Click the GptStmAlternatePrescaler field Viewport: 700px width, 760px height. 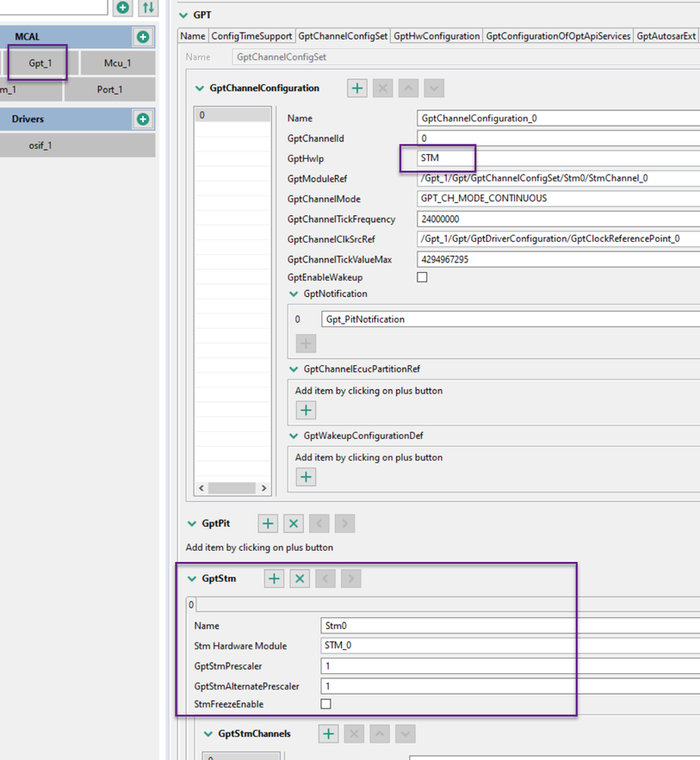510,686
